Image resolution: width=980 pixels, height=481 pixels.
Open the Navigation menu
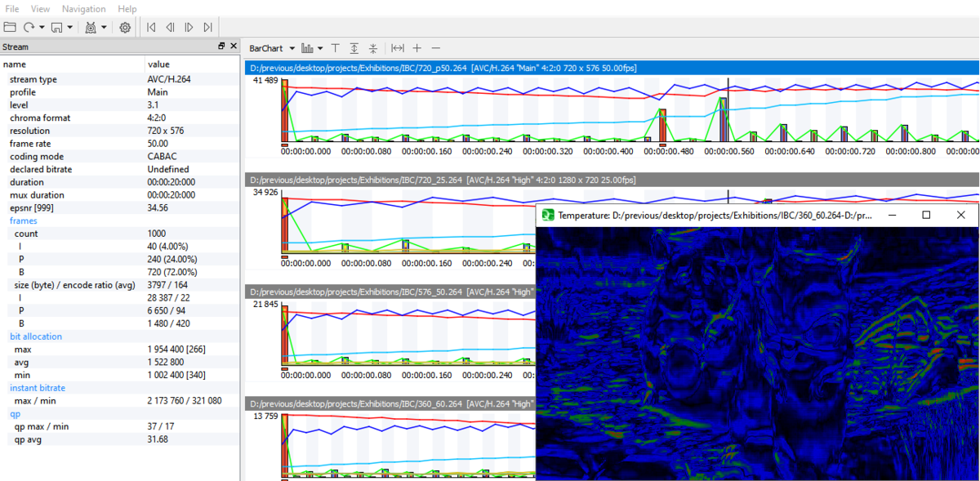pyautogui.click(x=83, y=8)
